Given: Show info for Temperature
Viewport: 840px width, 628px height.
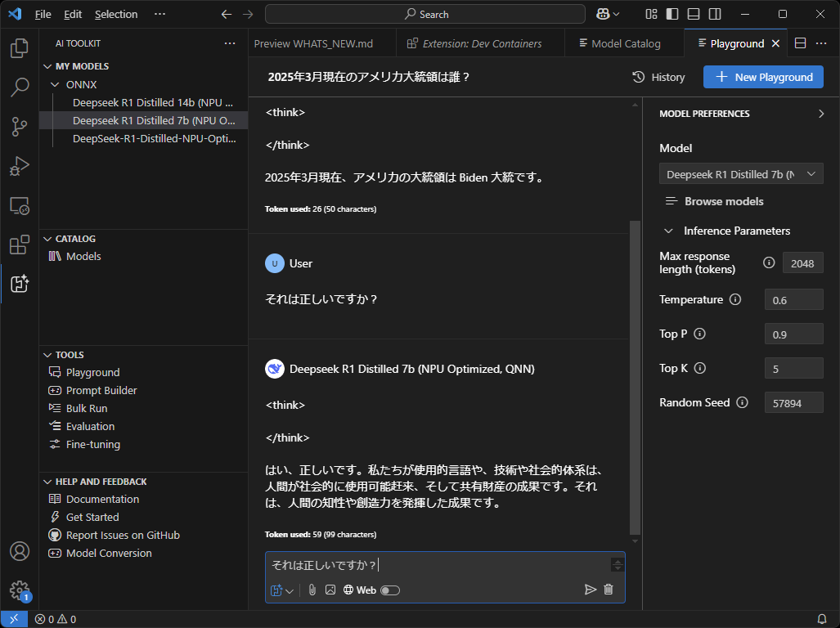Looking at the screenshot, I should (735, 299).
